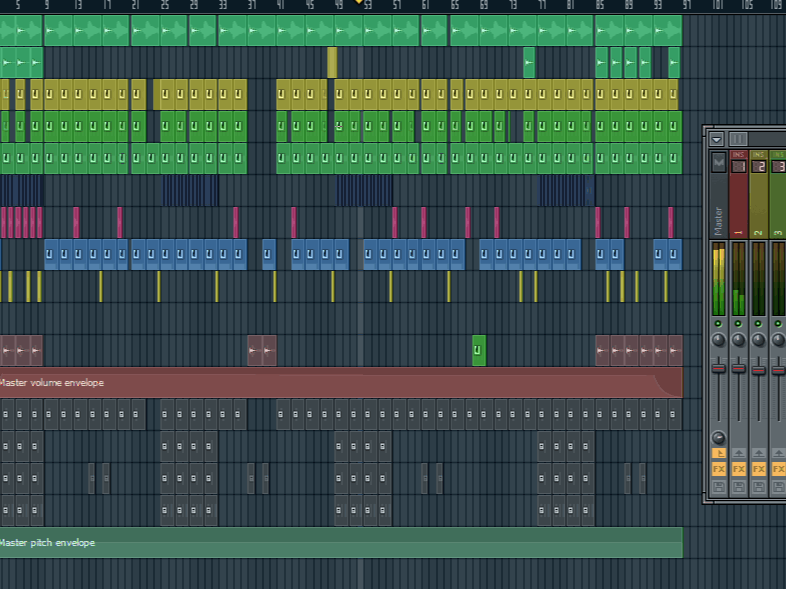Click the insert 1 send arrow icon
The width and height of the screenshot is (786, 589).
(x=739, y=453)
